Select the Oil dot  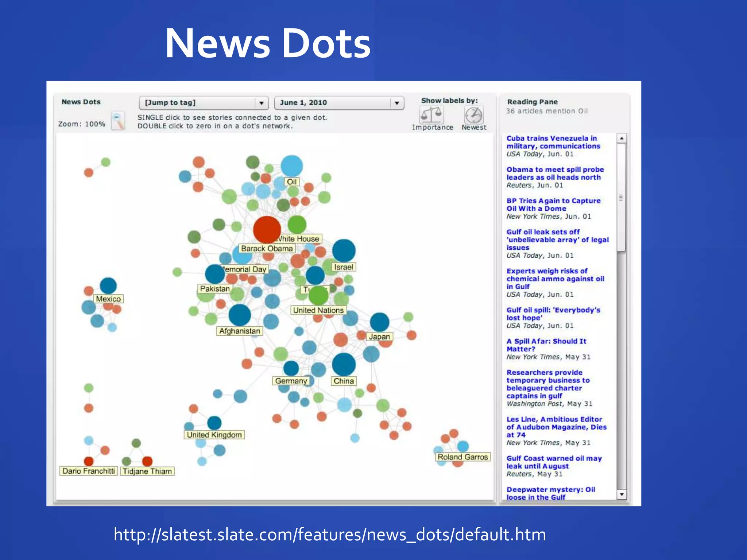[x=291, y=166]
